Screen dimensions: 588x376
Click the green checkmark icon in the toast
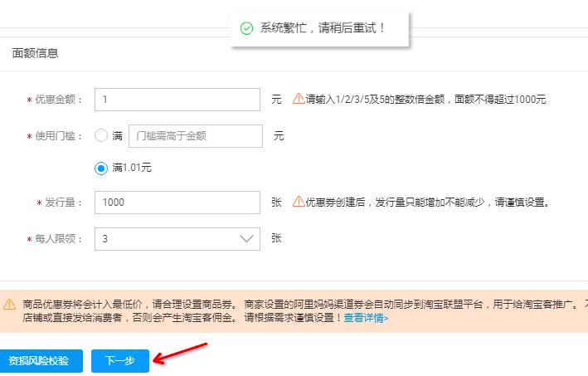[246, 28]
